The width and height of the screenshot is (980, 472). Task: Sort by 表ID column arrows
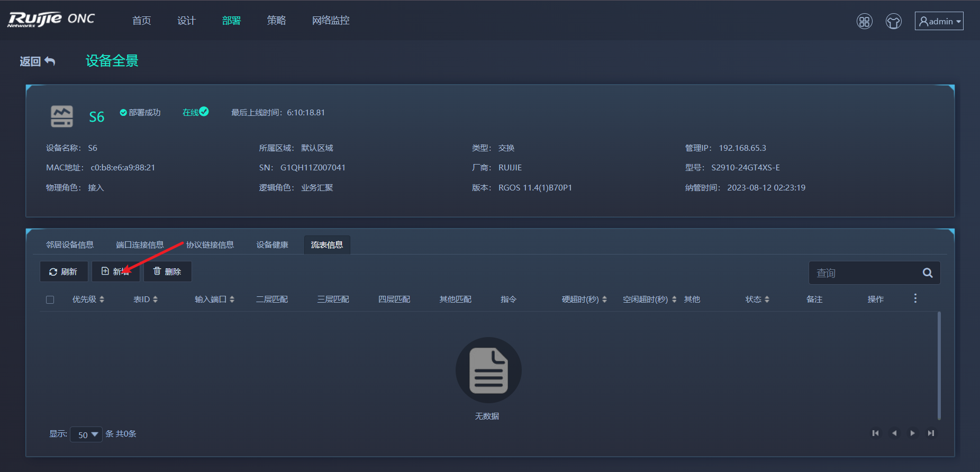[155, 299]
